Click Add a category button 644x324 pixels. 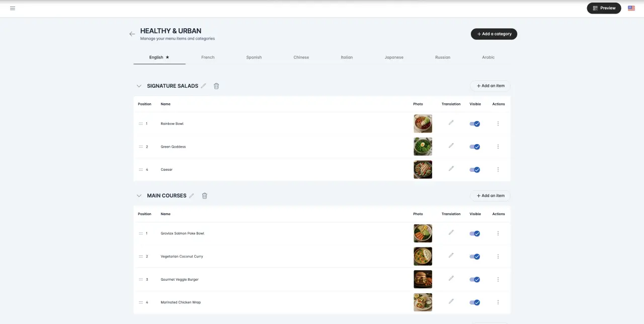pos(494,34)
